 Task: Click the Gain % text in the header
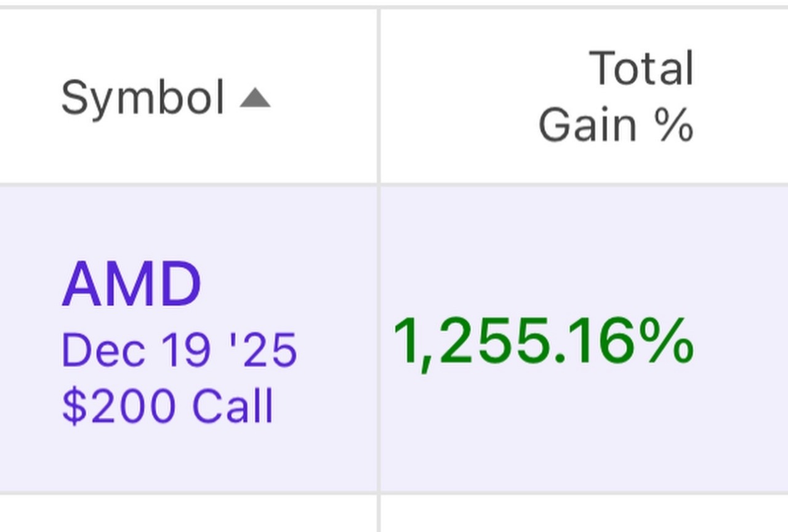[x=616, y=124]
